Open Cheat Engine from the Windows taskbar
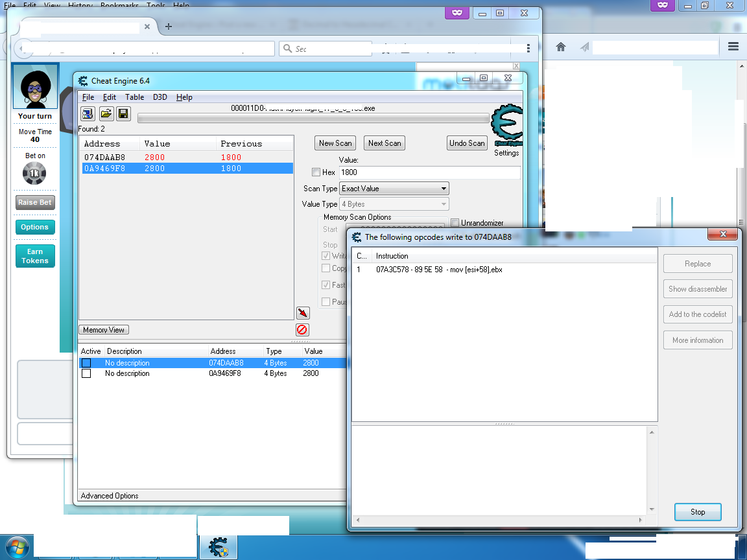The height and width of the screenshot is (560, 747). [x=218, y=546]
